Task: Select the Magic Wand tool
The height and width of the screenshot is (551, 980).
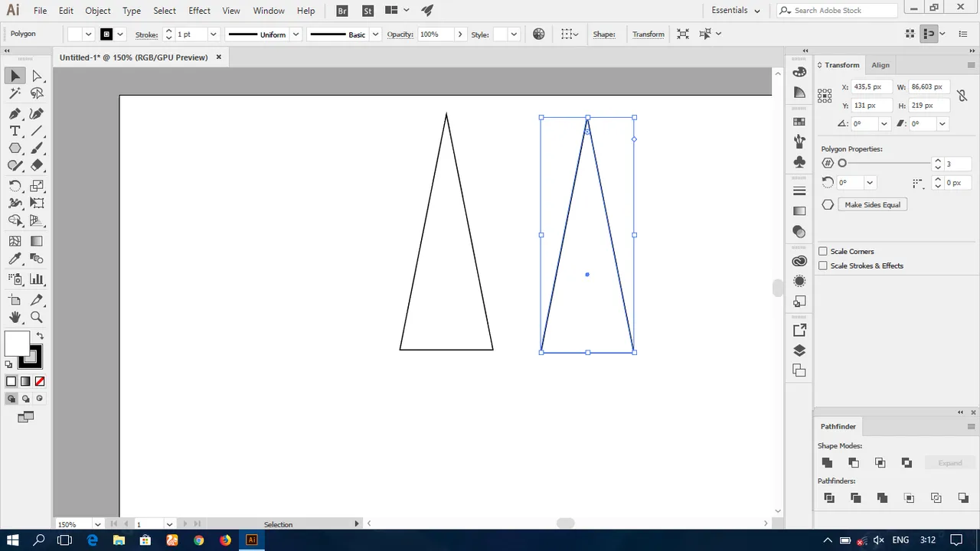Action: [15, 93]
